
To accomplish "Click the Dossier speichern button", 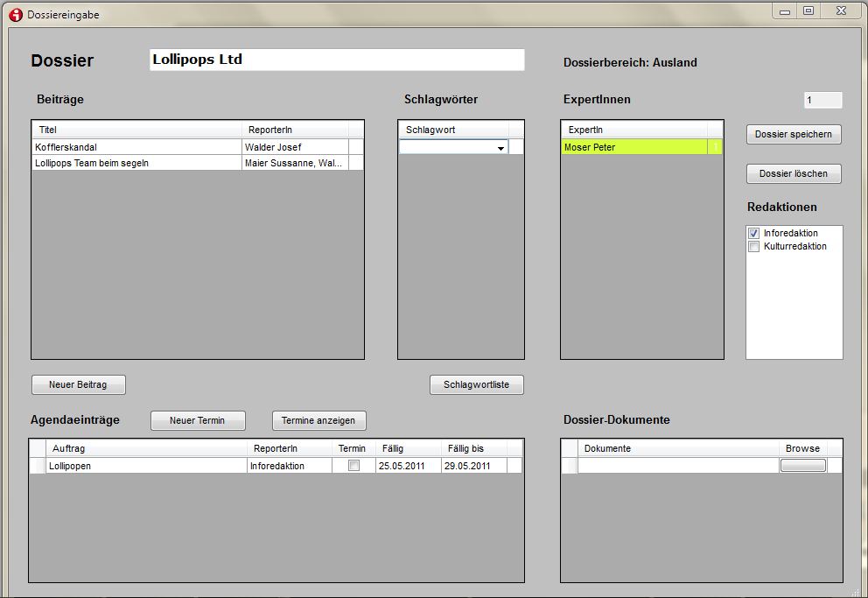I will pos(794,135).
